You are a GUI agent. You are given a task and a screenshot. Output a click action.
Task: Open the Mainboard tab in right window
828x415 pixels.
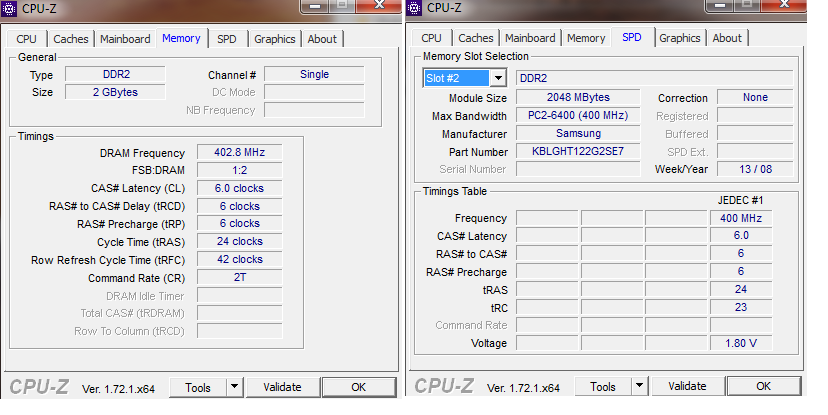(x=530, y=38)
